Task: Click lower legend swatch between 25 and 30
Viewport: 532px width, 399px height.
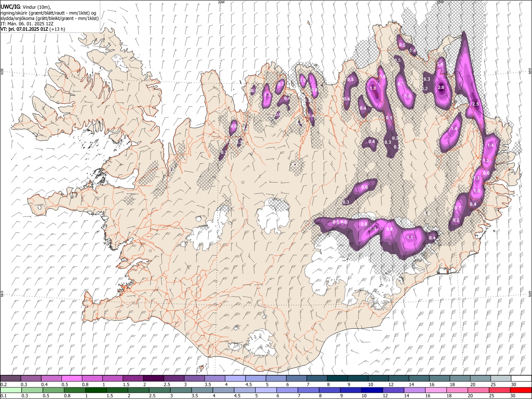Action: [500, 390]
